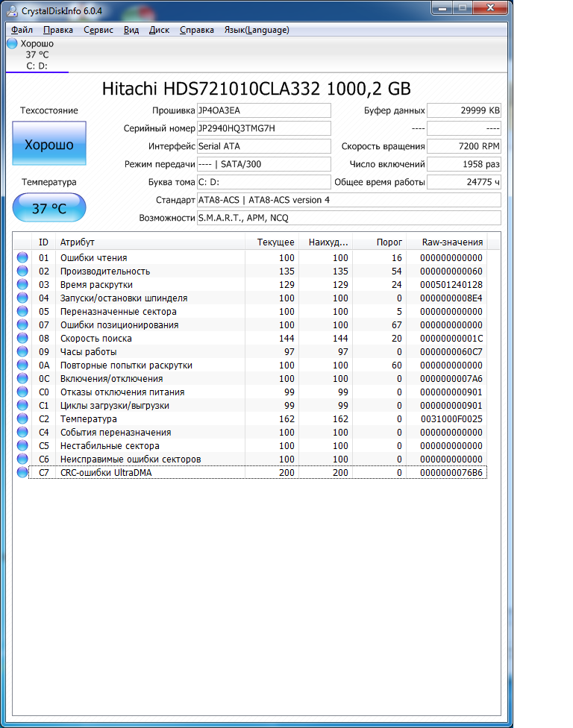Click status orb for attribute 03 Время раскрутки
This screenshot has height=728, width=573.
[x=22, y=285]
